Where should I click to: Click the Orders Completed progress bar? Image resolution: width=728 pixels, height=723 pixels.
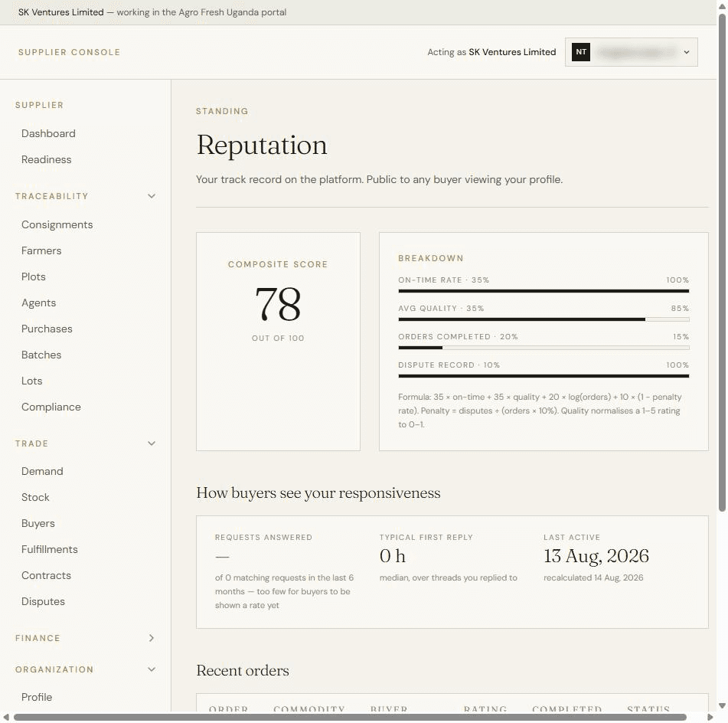(x=544, y=348)
